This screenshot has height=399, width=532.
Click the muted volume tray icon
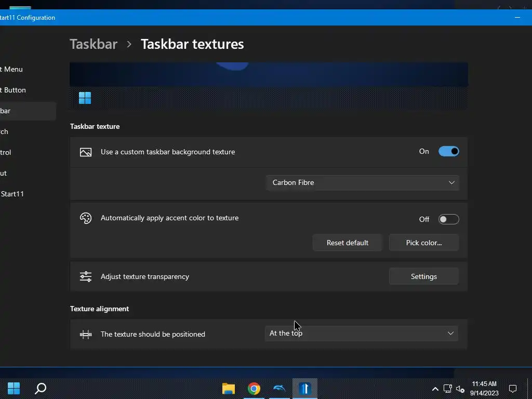(460, 389)
